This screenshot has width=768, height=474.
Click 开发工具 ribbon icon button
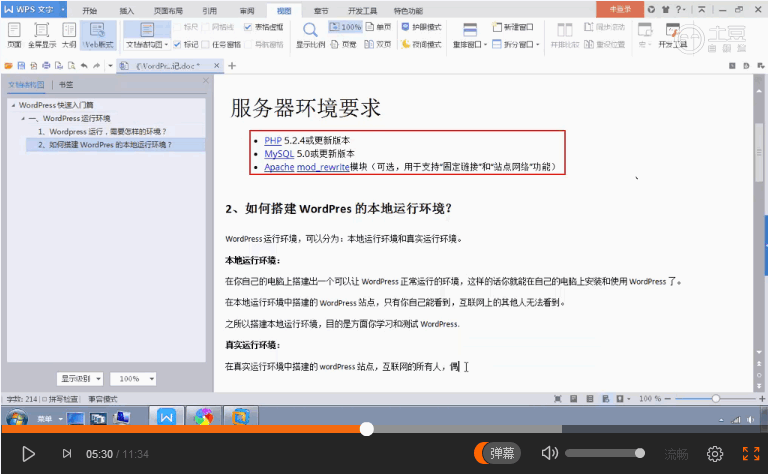[x=672, y=35]
